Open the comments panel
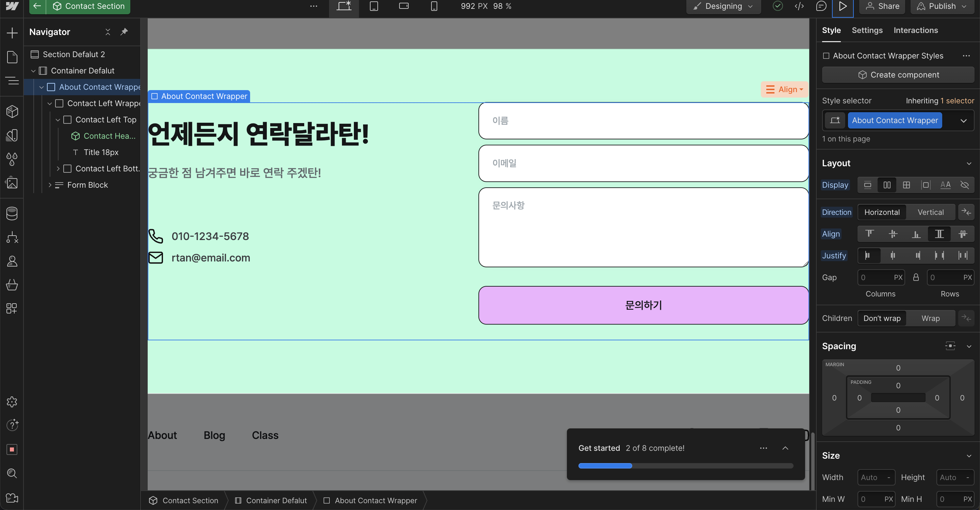 coord(821,6)
